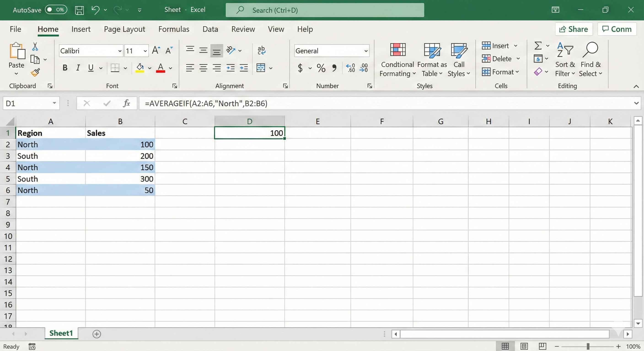Switch to the Page Layout tab
Viewport: 644px width, 351px height.
pyautogui.click(x=124, y=29)
